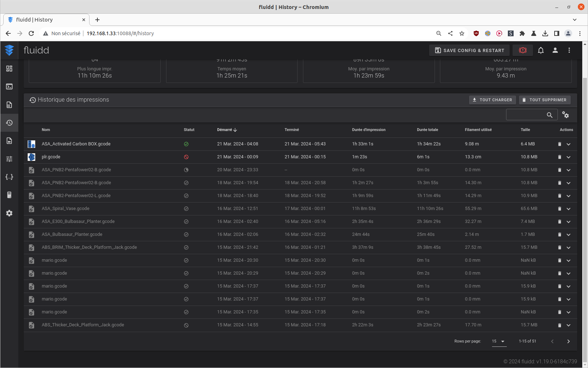Sort history by the Taille column
588x368 pixels.
(x=525, y=130)
